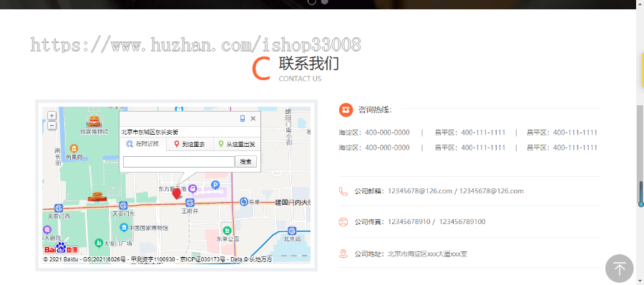Click the blue parking P icon
This screenshot has height=285, width=644.
click(215, 185)
